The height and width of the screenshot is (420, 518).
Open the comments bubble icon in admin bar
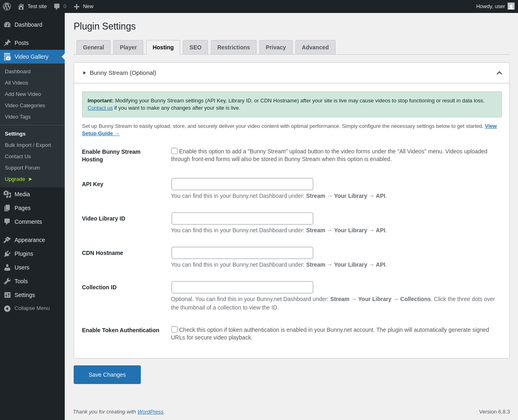coord(57,6)
